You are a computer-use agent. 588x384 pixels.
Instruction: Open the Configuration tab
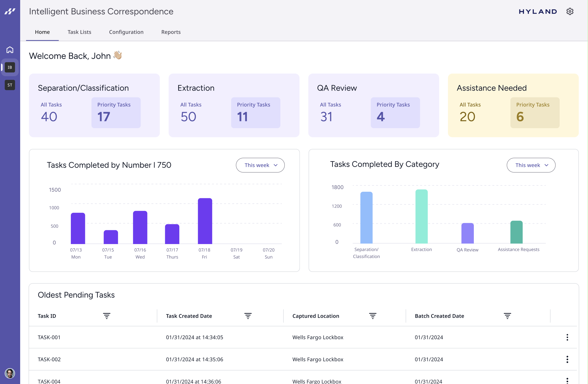click(x=126, y=32)
